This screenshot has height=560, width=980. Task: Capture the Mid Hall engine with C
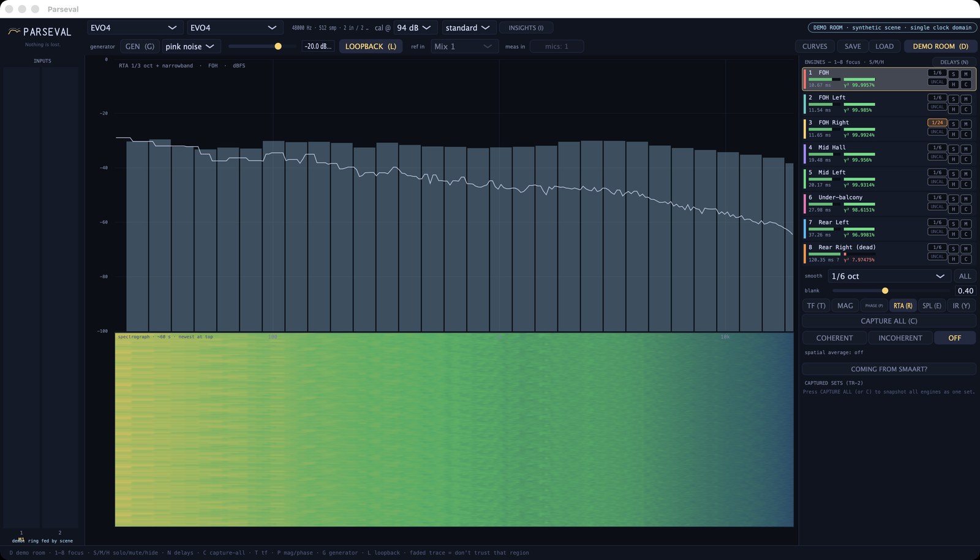(x=966, y=159)
